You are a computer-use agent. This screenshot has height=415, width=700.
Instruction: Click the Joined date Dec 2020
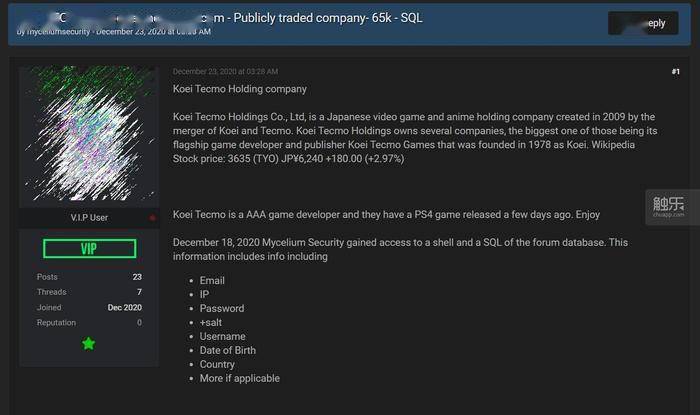click(125, 307)
